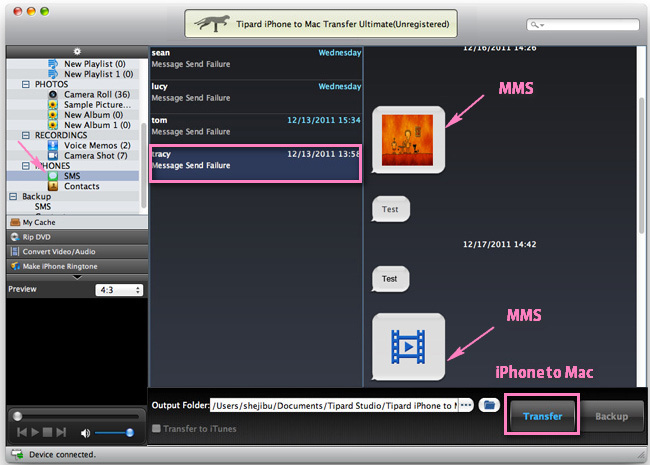The image size is (650, 465).
Task: Collapse the preview panel using the down arrow
Action: click(77, 277)
